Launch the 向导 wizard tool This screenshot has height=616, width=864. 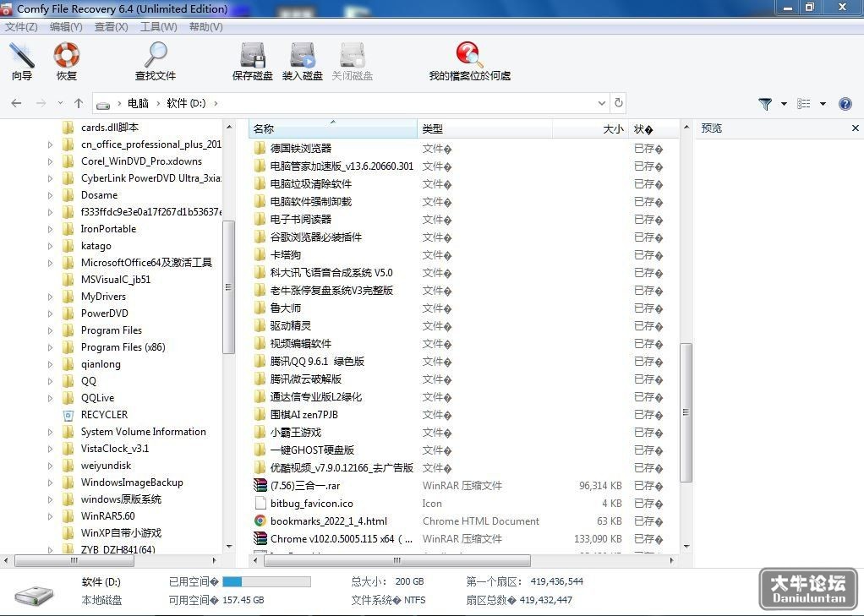pos(22,62)
